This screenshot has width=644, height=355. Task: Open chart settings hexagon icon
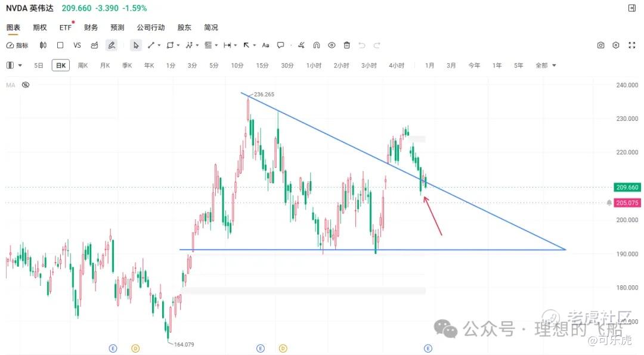615,45
